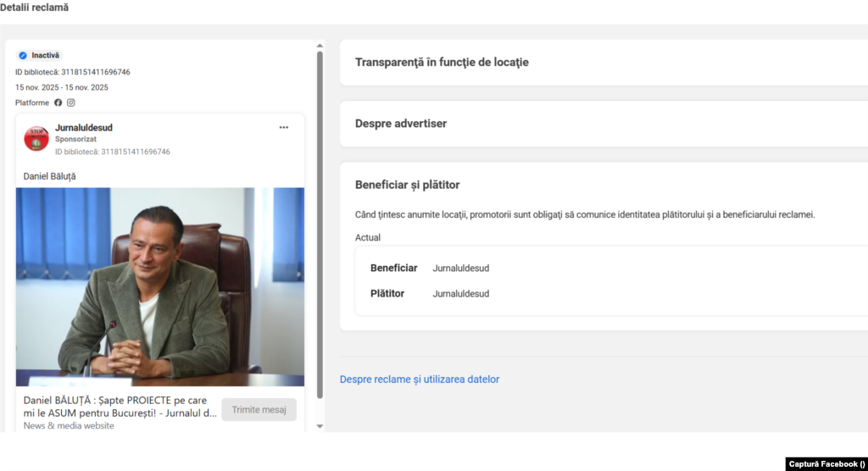Click the Instagram platform icon
Image resolution: width=868 pixels, height=471 pixels.
tap(71, 103)
